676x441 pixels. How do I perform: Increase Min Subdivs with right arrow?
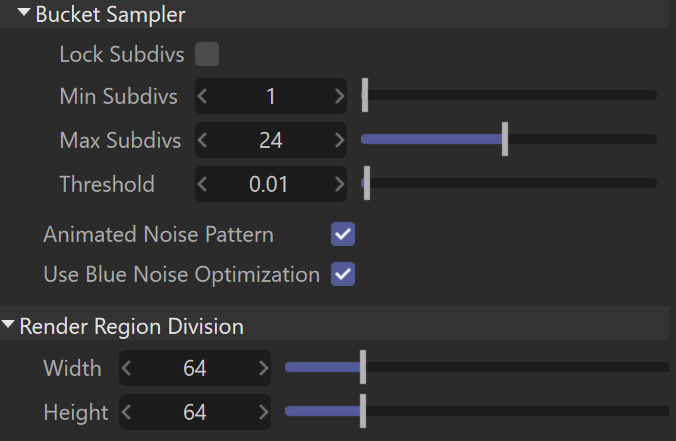[x=340, y=96]
